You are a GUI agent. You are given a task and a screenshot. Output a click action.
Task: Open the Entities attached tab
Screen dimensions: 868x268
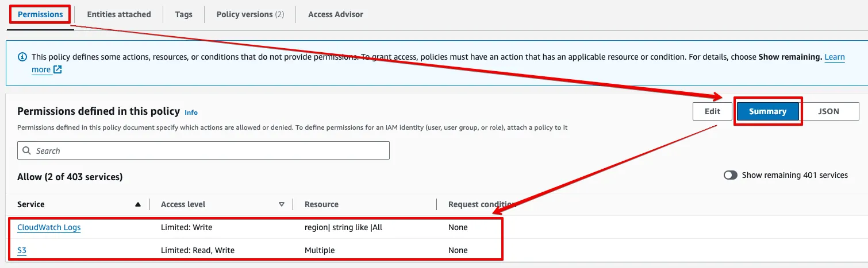click(x=119, y=14)
